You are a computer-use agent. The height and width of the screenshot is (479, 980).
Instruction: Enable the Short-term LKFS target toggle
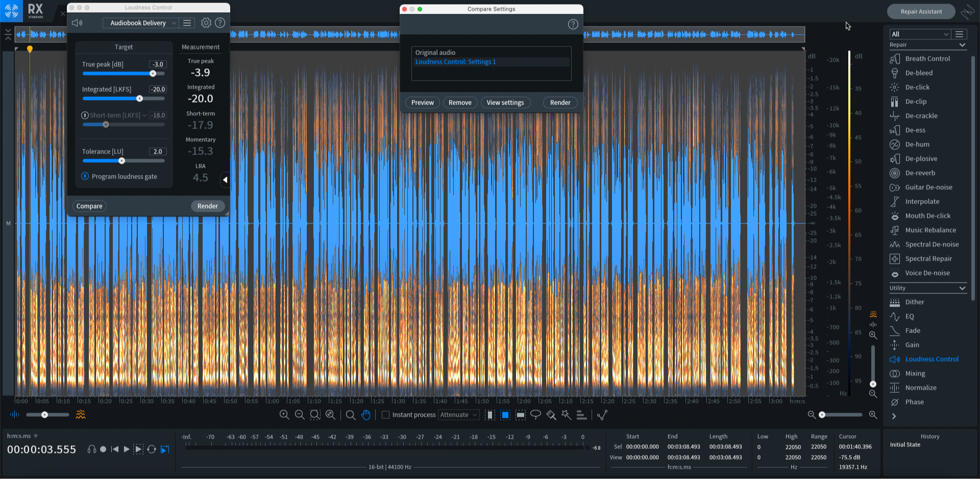85,115
